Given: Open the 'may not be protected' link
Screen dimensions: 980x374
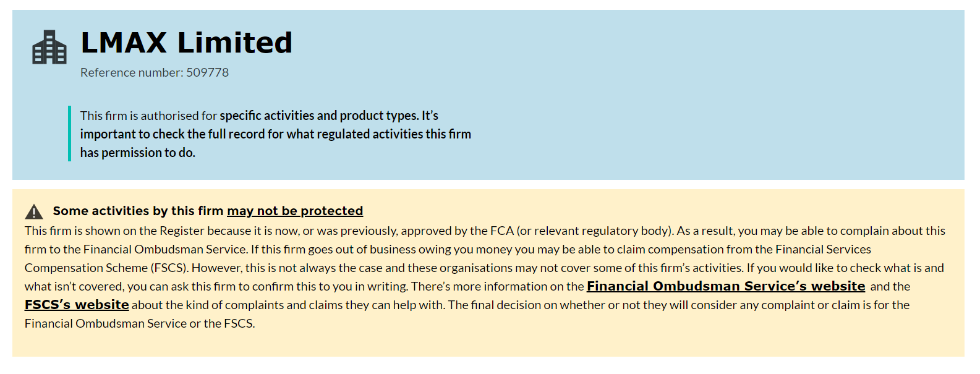Looking at the screenshot, I should 295,211.
